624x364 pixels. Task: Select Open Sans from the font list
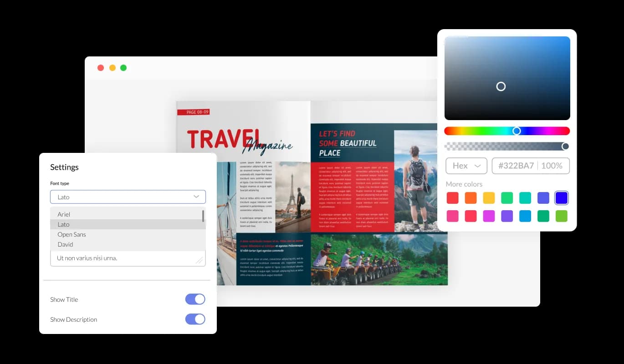click(x=72, y=234)
